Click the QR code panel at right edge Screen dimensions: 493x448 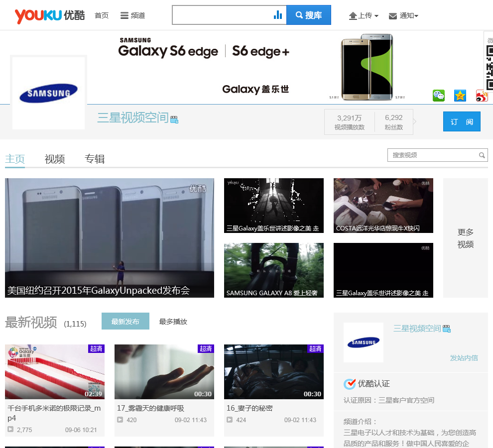[x=489, y=62]
